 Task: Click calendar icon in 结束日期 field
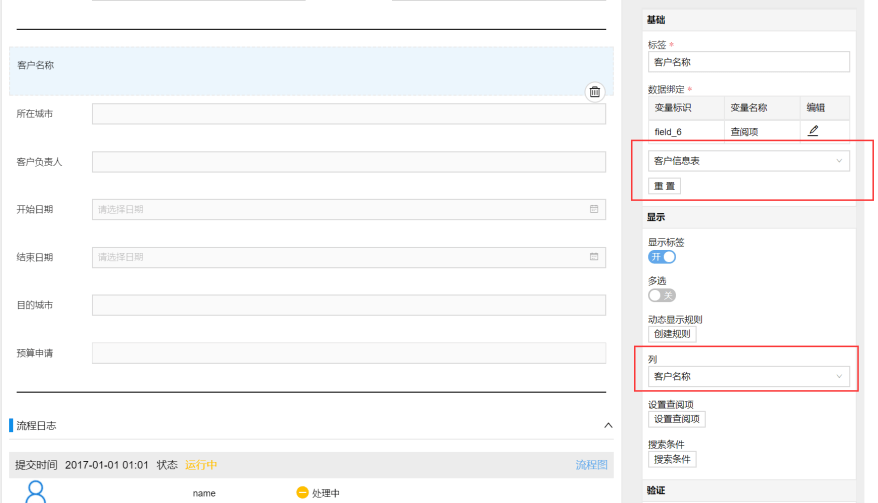click(x=594, y=257)
